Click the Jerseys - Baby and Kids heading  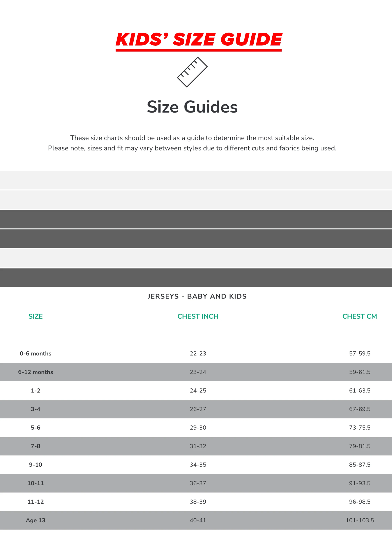tap(197, 296)
